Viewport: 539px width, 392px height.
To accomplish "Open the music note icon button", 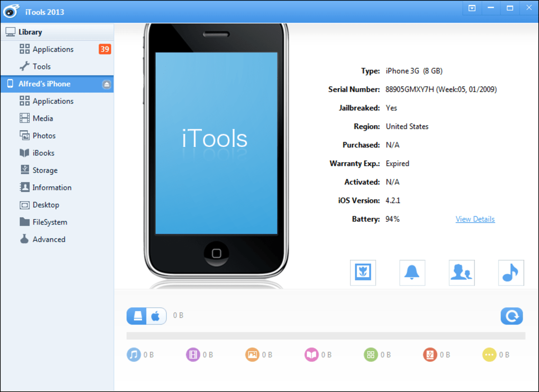I will point(511,273).
